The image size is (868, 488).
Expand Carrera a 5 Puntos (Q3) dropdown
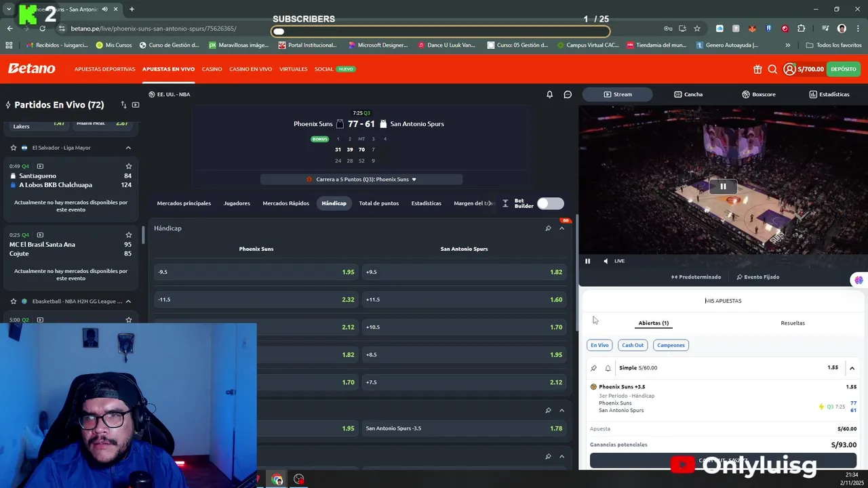[361, 180]
